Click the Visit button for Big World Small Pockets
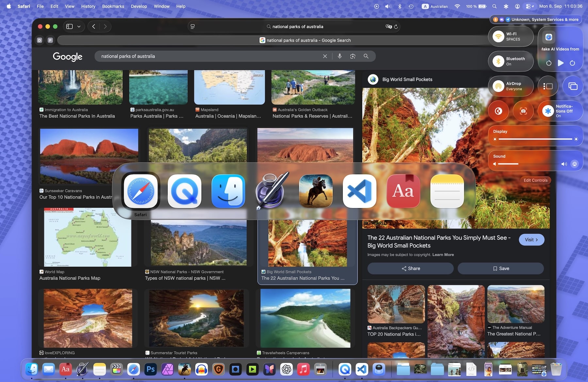 click(x=531, y=240)
